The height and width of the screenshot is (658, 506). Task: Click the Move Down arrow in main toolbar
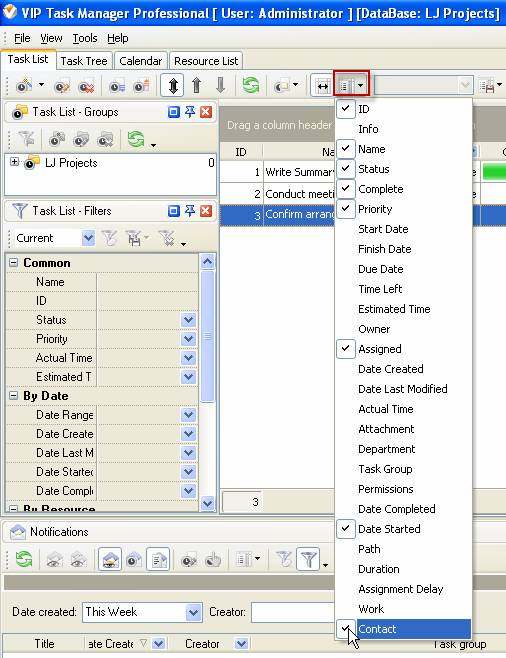220,85
